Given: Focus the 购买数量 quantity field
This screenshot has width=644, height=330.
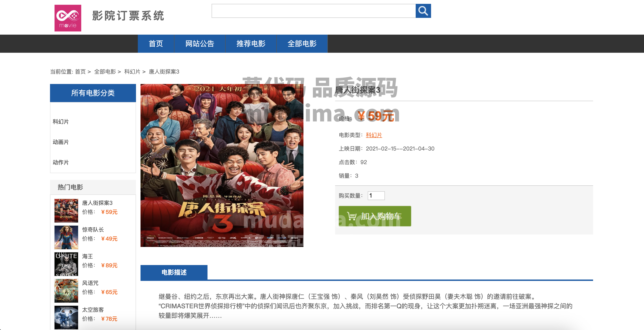Looking at the screenshot, I should [x=376, y=196].
